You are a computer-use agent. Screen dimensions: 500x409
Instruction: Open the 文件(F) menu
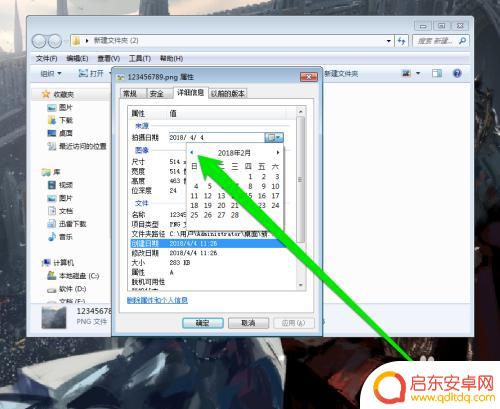[46, 59]
